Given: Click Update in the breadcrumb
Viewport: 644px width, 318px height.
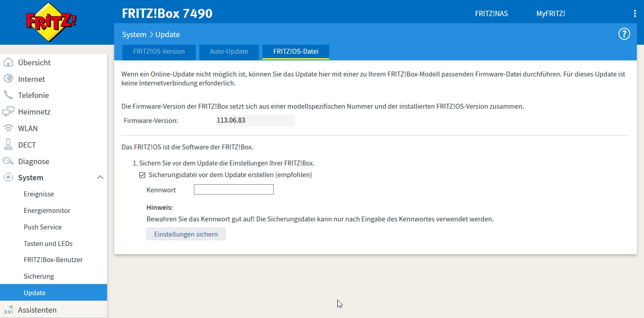Looking at the screenshot, I should pos(167,34).
